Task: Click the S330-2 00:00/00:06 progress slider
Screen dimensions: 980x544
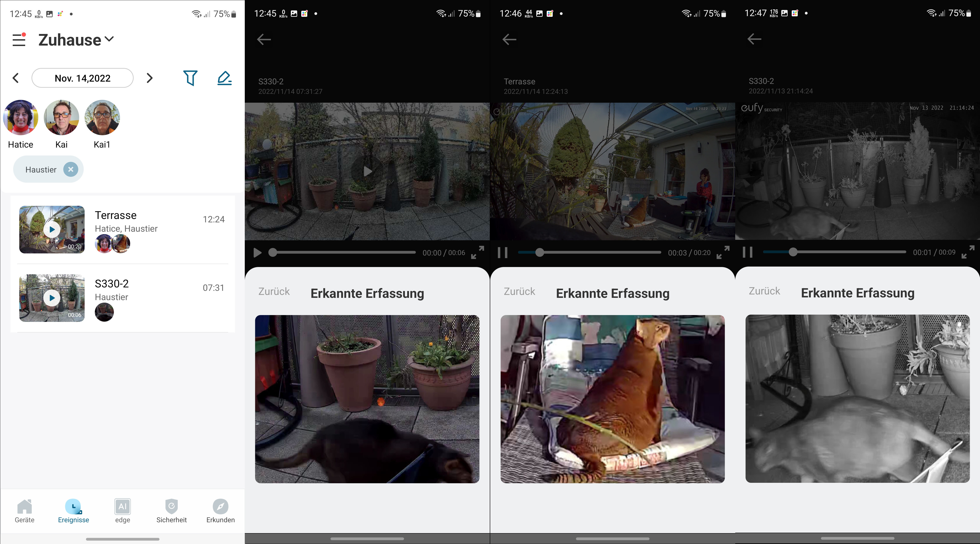Action: [x=342, y=253]
